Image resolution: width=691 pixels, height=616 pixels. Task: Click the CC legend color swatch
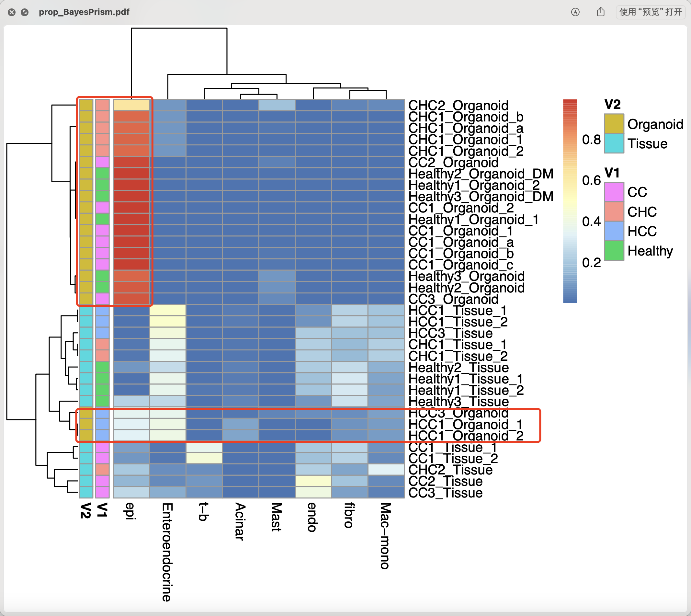(614, 192)
